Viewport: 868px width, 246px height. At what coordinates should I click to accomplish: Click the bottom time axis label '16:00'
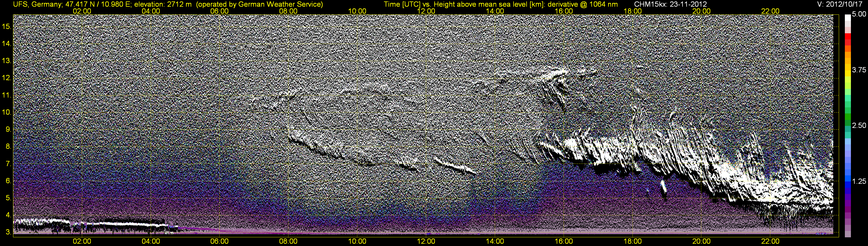point(564,241)
